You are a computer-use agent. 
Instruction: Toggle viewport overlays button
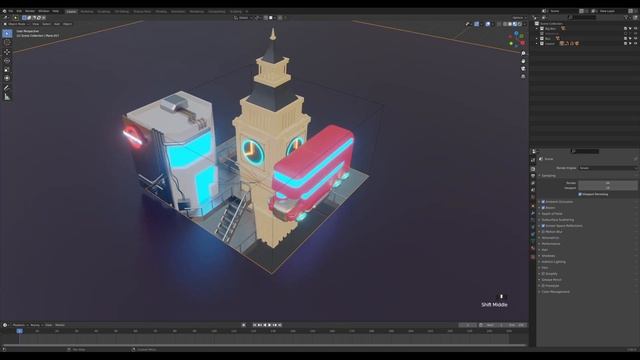tap(488, 24)
